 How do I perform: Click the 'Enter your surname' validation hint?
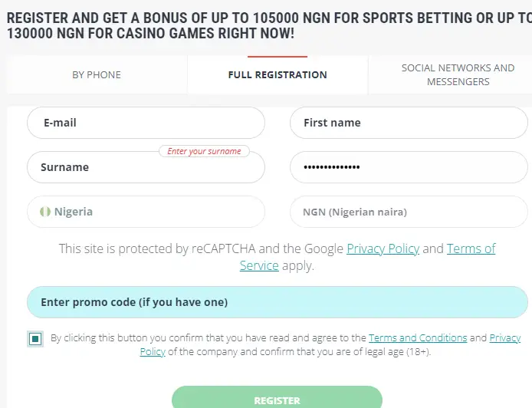point(204,151)
